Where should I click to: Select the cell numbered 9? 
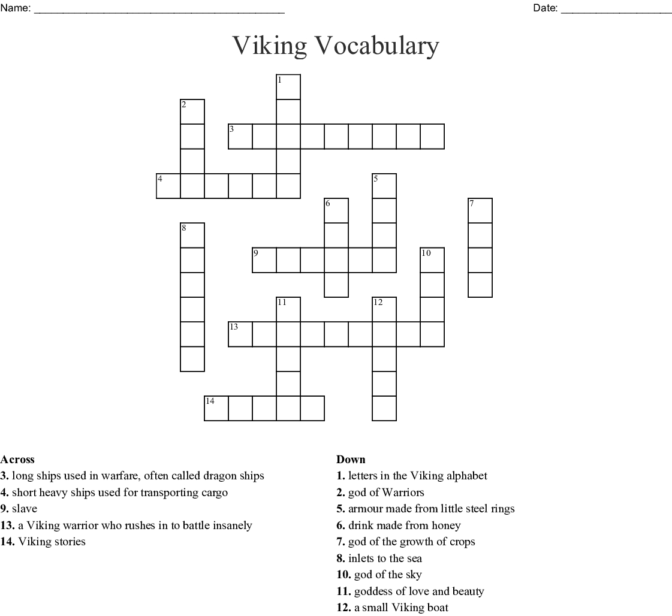click(x=264, y=260)
